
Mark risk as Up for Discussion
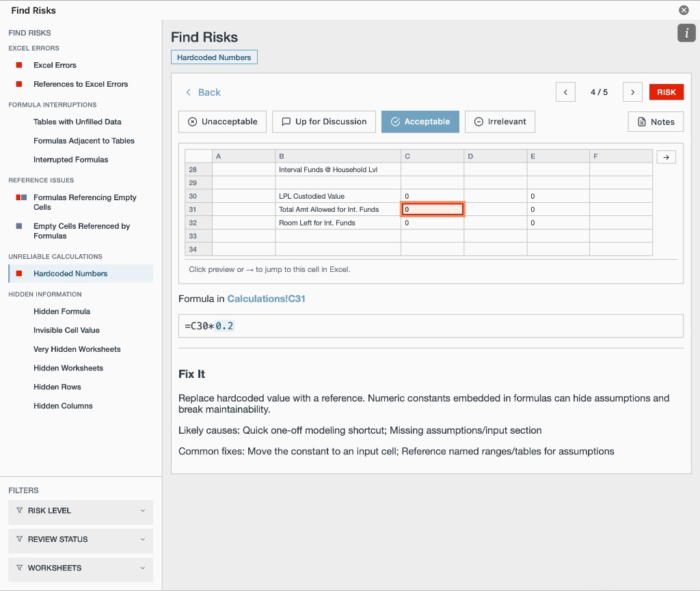(324, 122)
